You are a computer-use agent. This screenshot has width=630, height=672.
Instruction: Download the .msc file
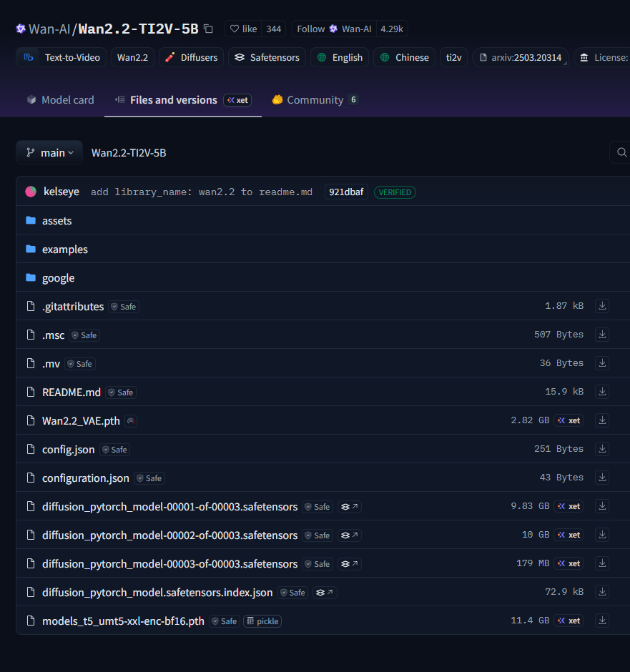click(602, 335)
